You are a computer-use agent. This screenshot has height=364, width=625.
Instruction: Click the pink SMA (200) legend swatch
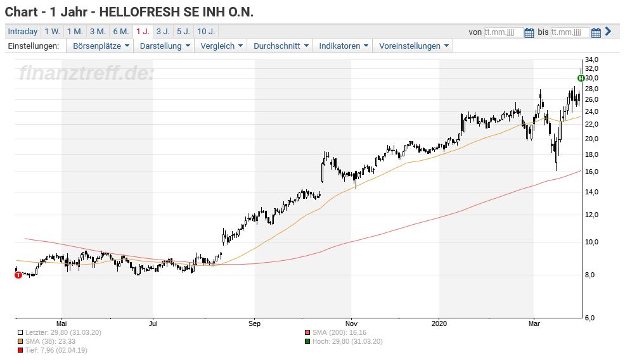307,332
